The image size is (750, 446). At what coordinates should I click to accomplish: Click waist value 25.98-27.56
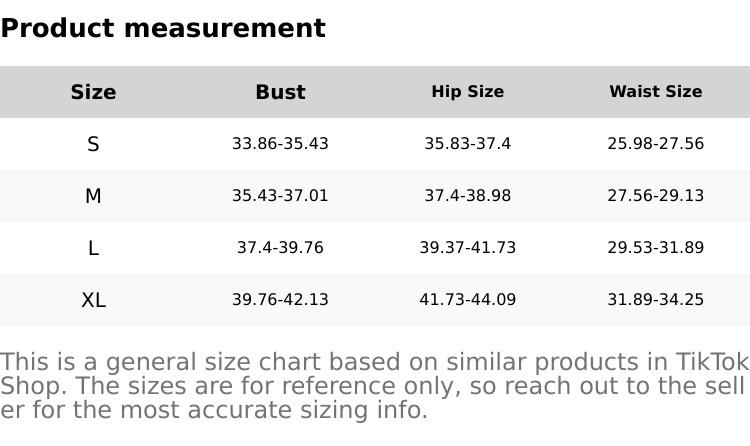(655, 144)
